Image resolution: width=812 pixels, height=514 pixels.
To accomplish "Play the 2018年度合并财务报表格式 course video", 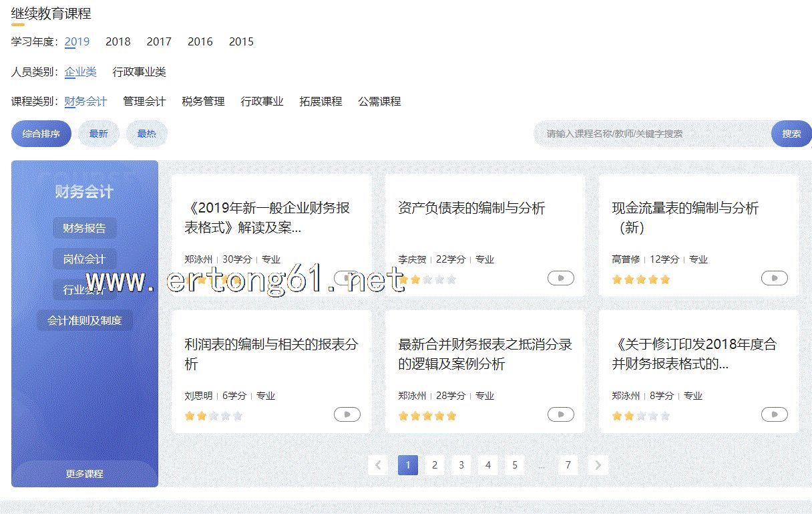I will 774,414.
